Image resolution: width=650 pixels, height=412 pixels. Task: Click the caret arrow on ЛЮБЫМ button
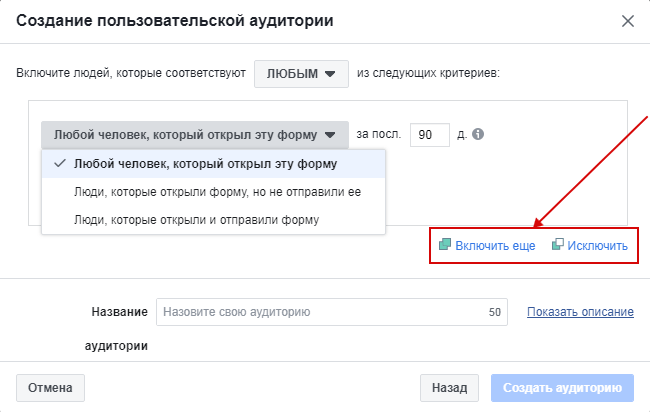[330, 74]
